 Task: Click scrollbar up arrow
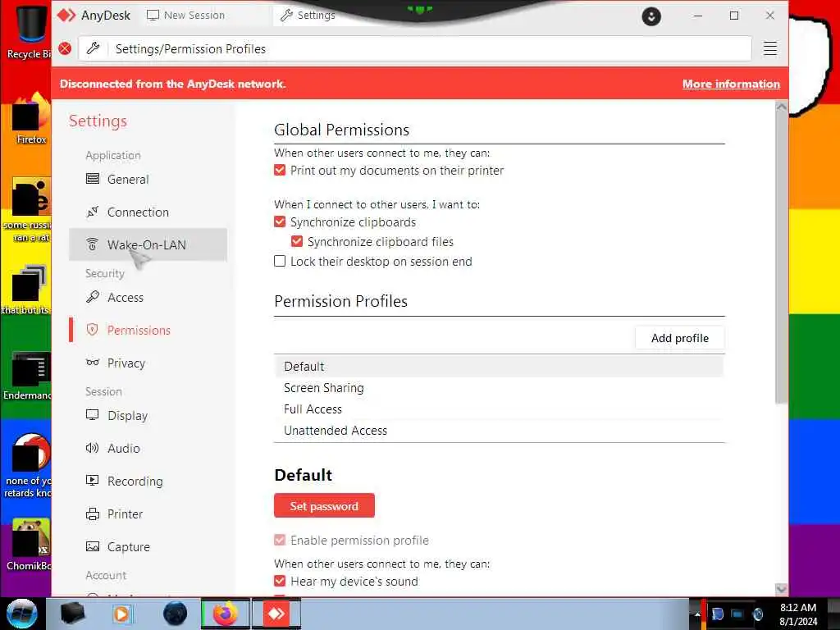coord(781,107)
